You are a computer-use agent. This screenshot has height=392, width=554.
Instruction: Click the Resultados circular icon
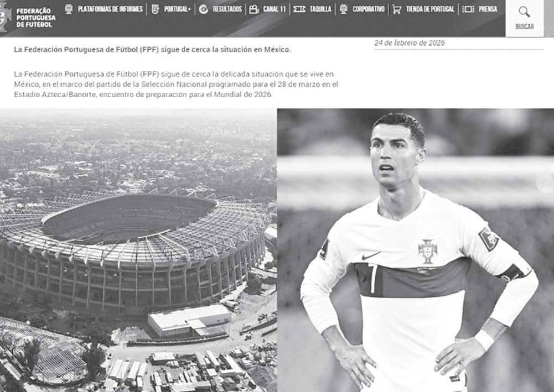click(204, 9)
